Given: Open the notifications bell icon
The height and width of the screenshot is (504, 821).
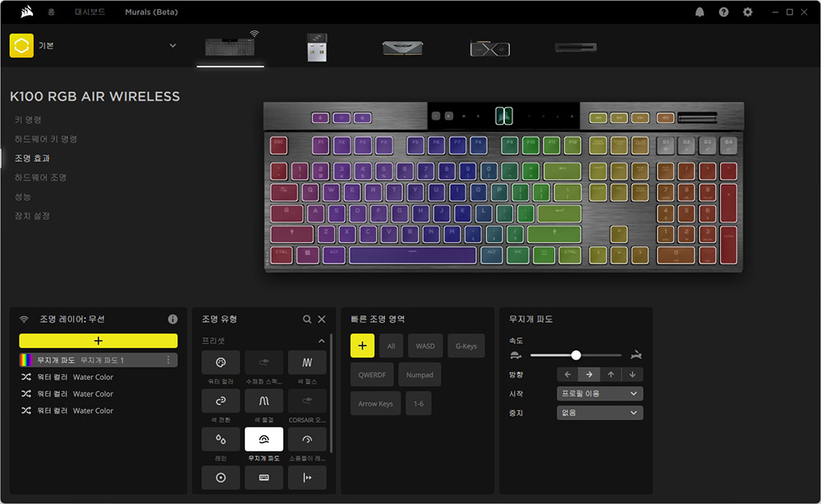Looking at the screenshot, I should click(x=699, y=12).
